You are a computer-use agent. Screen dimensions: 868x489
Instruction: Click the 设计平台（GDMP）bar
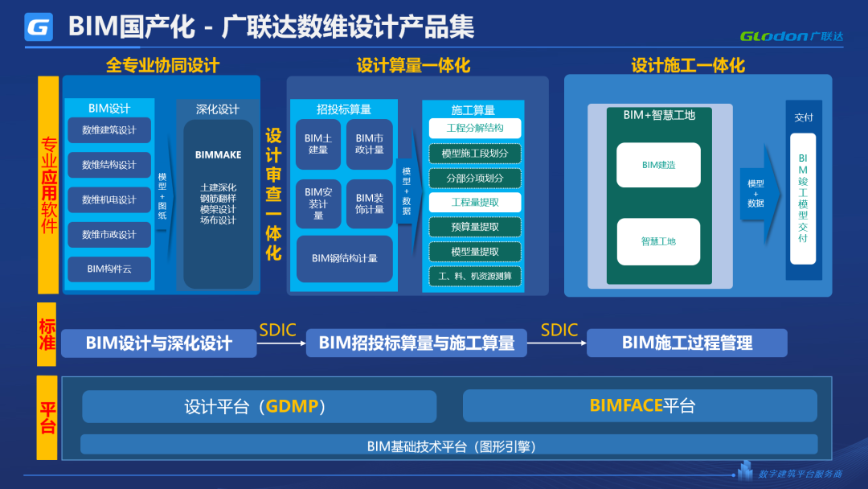pos(259,406)
